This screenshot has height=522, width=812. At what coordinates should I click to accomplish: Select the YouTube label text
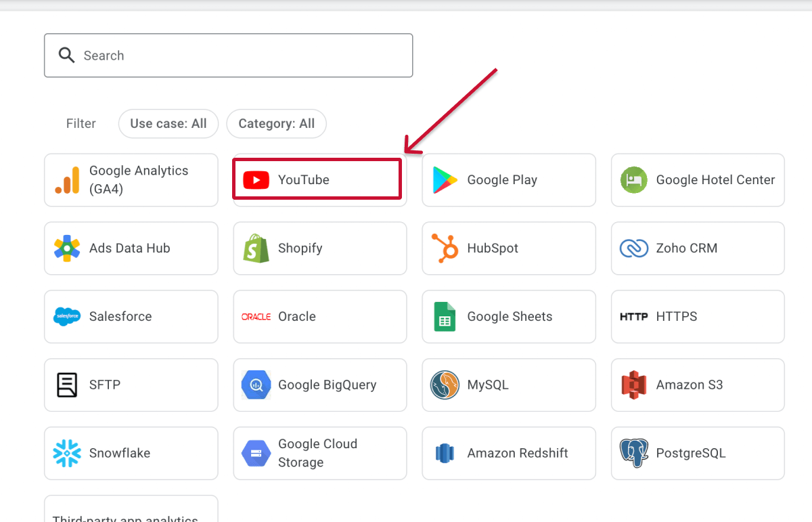[x=304, y=180]
